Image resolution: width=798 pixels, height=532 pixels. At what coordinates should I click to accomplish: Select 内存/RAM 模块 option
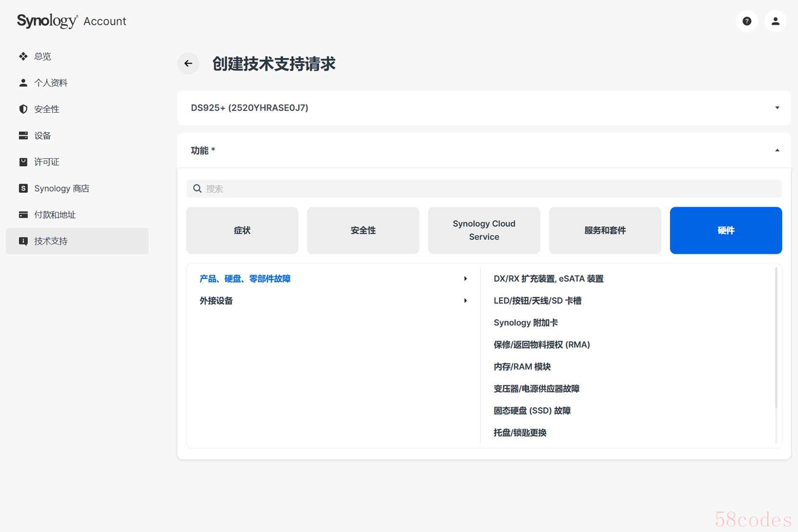[522, 367]
